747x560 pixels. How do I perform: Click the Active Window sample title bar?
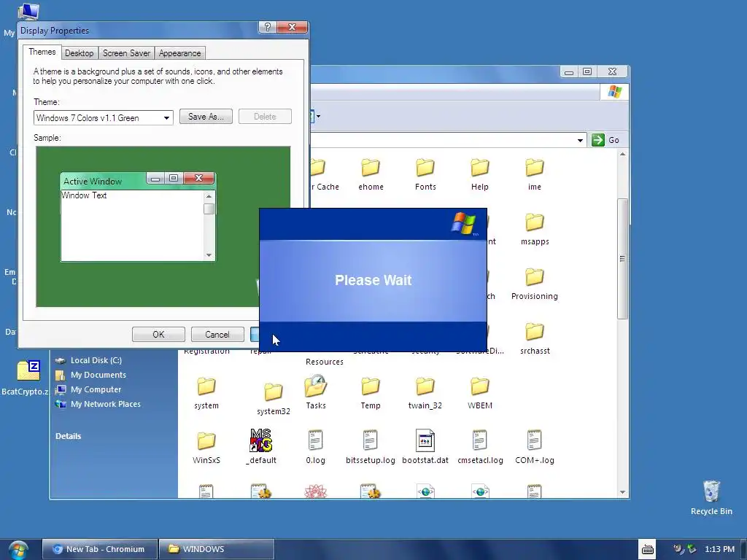click(x=104, y=181)
